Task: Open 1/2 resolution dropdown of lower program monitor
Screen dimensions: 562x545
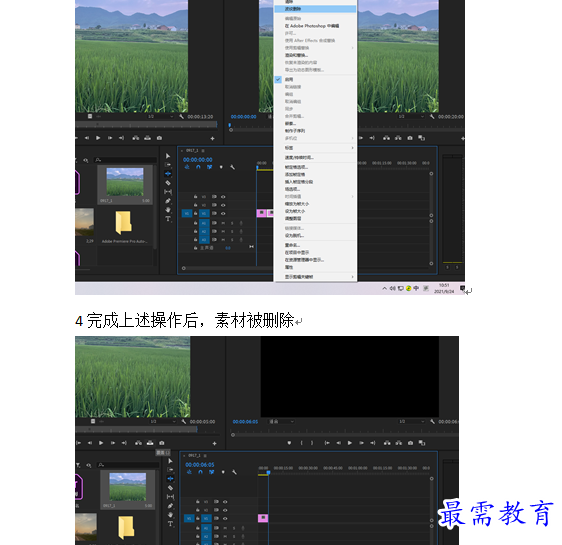Action: pos(412,422)
